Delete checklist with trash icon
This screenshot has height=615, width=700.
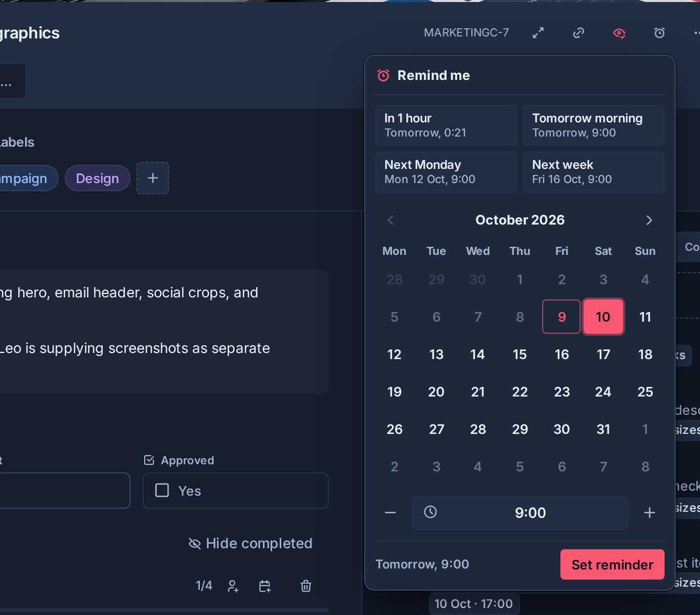(306, 586)
